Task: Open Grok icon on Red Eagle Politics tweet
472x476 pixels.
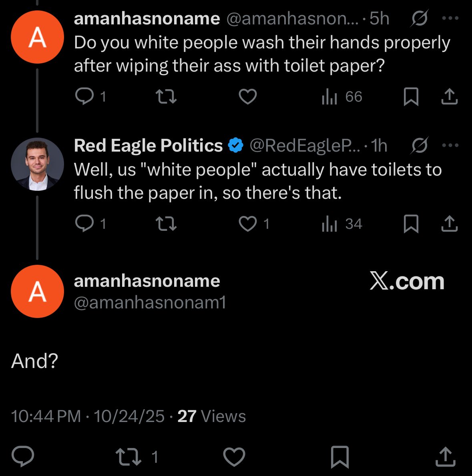Action: pos(420,145)
